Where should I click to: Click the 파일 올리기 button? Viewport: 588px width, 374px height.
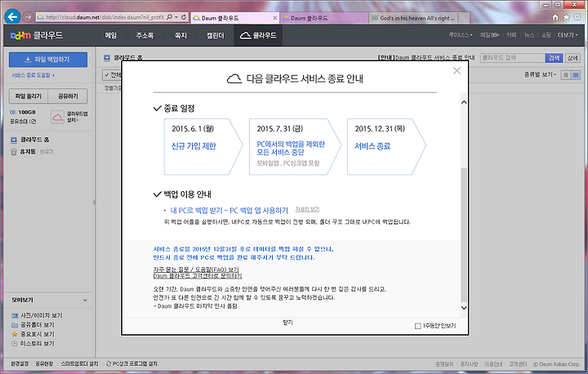click(x=28, y=96)
